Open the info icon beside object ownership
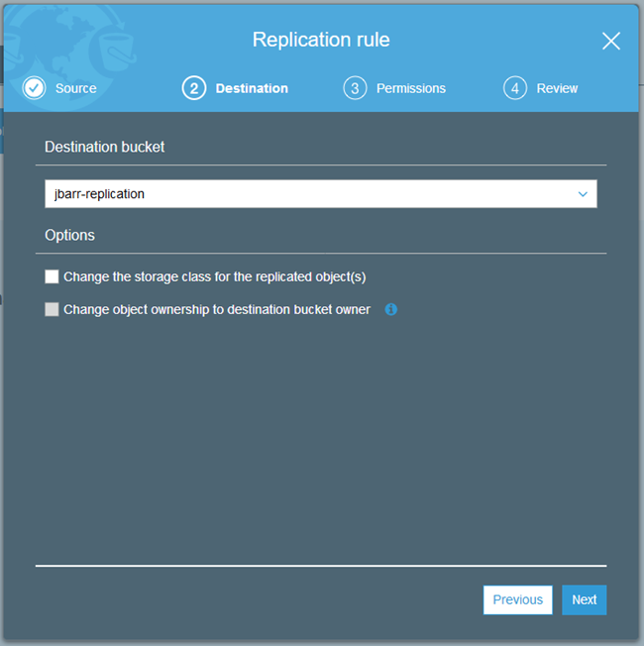This screenshot has height=646, width=644. 390,310
